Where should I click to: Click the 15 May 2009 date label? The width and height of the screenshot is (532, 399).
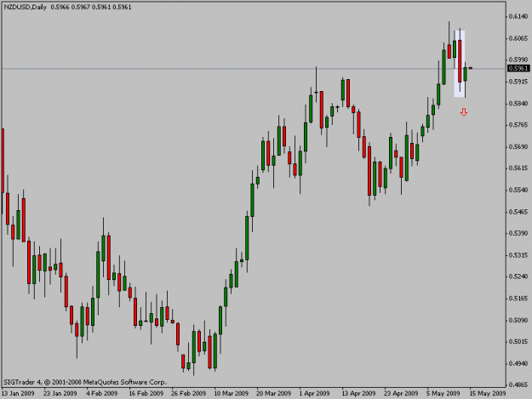tap(487, 394)
